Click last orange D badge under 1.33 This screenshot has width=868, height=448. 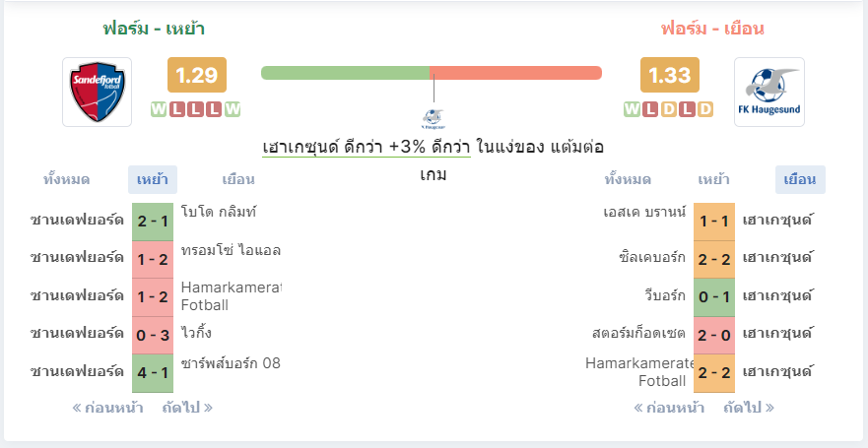pos(705,109)
